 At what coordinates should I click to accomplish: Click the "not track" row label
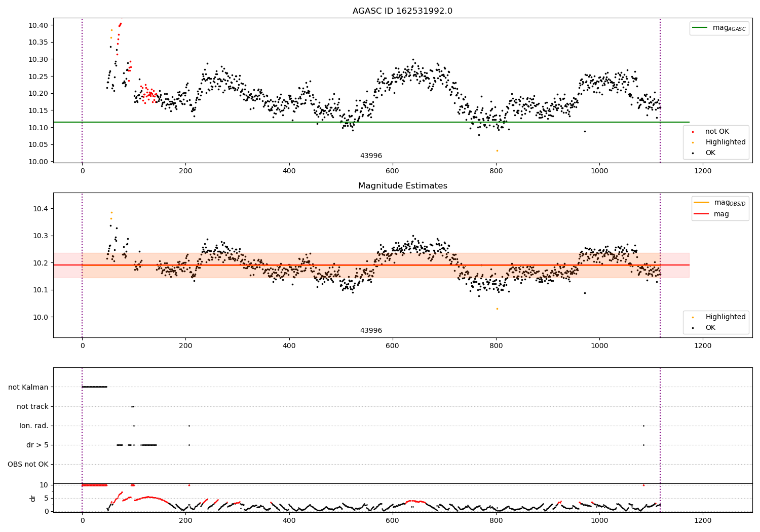coord(32,406)
